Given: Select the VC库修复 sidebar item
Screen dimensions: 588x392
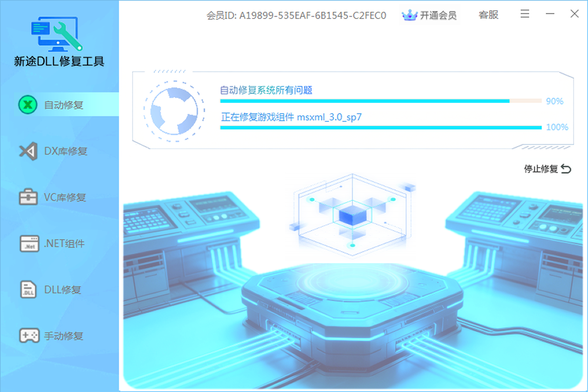Looking at the screenshot, I should 65,198.
